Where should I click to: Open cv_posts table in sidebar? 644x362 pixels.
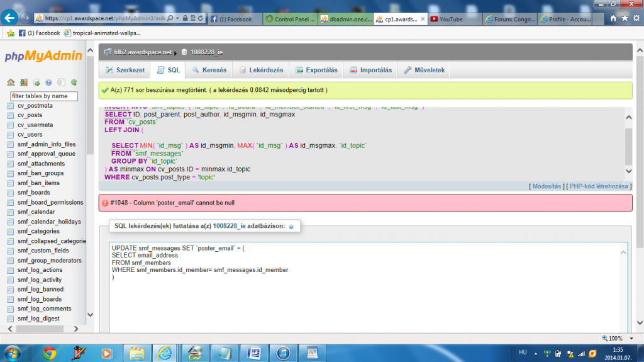[30, 115]
